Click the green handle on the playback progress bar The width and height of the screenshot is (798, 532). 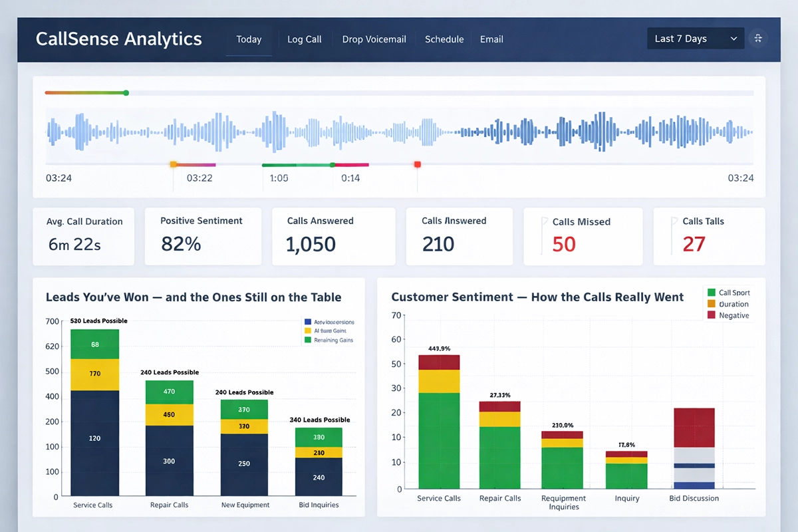(x=126, y=93)
